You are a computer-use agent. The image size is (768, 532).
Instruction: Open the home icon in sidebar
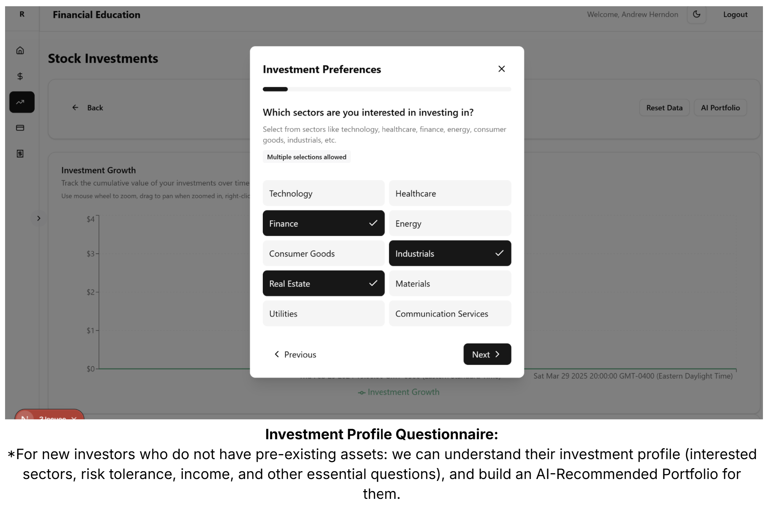pyautogui.click(x=20, y=50)
